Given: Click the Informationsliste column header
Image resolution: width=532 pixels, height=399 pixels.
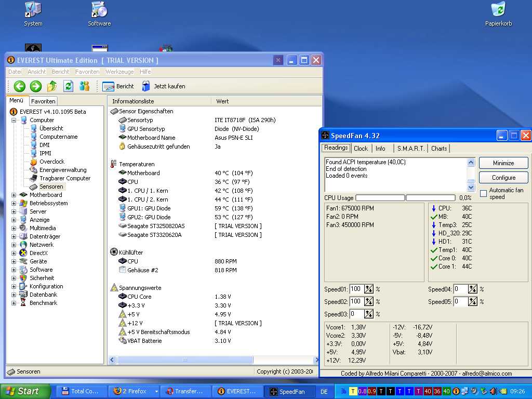Looking at the screenshot, I should 159,101.
